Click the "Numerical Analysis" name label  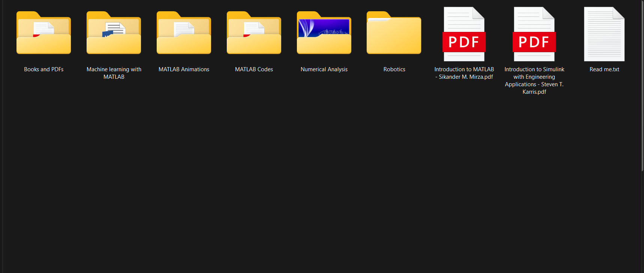pos(324,69)
